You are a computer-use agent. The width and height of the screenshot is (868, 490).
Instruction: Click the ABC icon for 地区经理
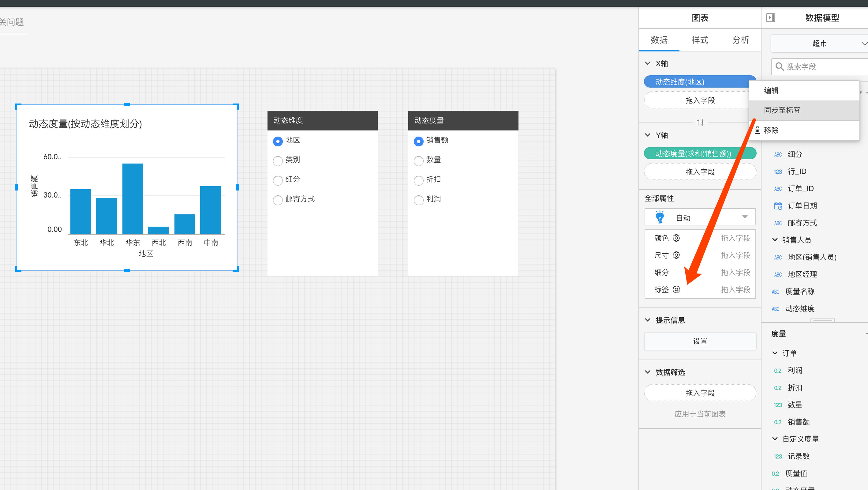[x=778, y=274]
